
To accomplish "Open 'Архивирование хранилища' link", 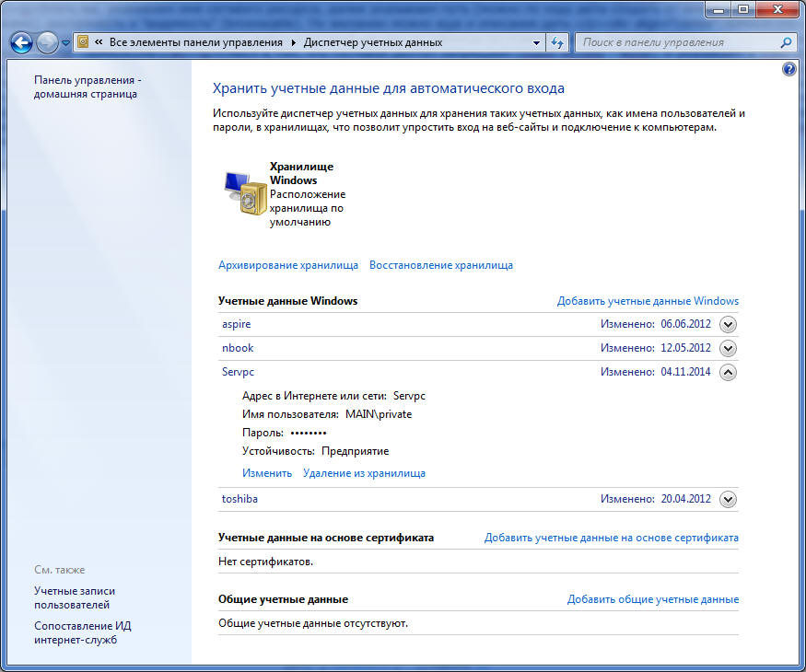I will click(288, 265).
